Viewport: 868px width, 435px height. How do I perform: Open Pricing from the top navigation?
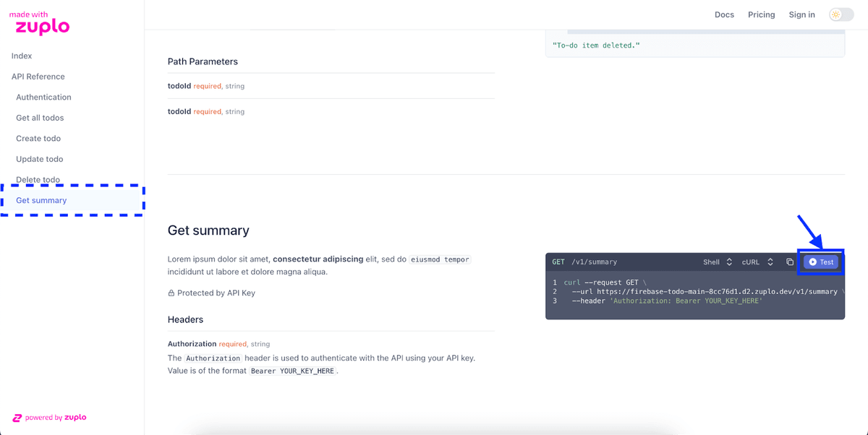point(761,14)
